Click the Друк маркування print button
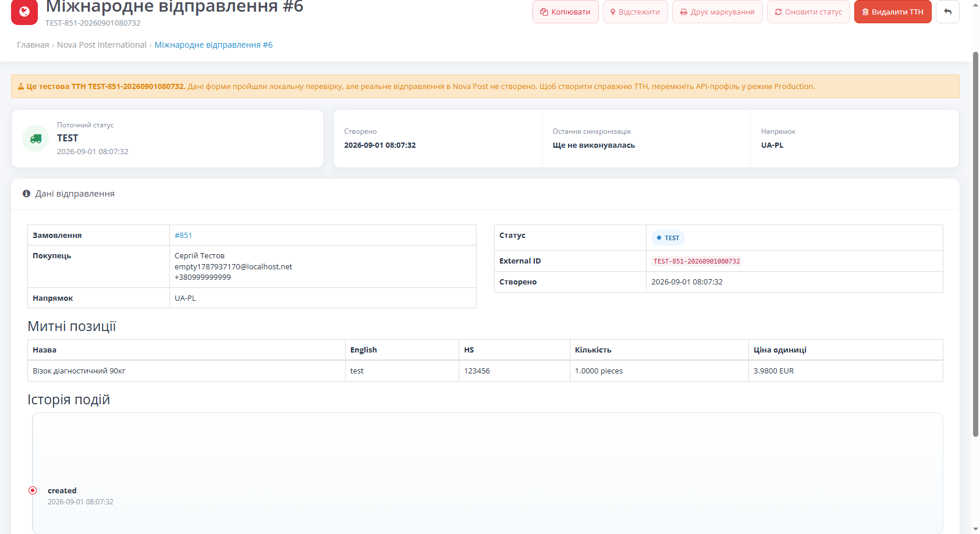 [x=717, y=12]
